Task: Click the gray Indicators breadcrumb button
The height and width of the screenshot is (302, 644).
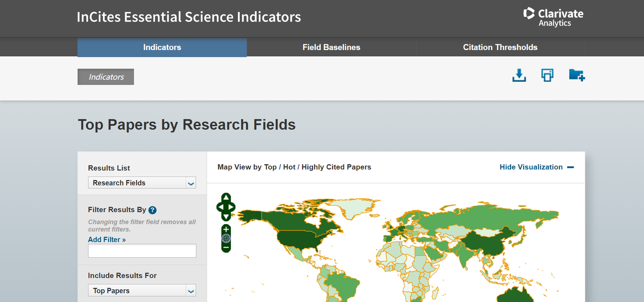Action: point(106,77)
